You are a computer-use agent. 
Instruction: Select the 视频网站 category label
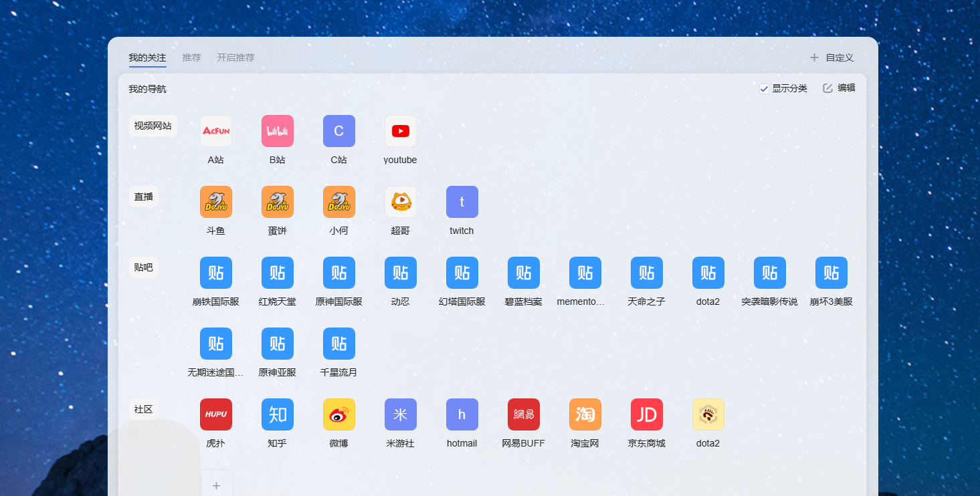pos(153,126)
